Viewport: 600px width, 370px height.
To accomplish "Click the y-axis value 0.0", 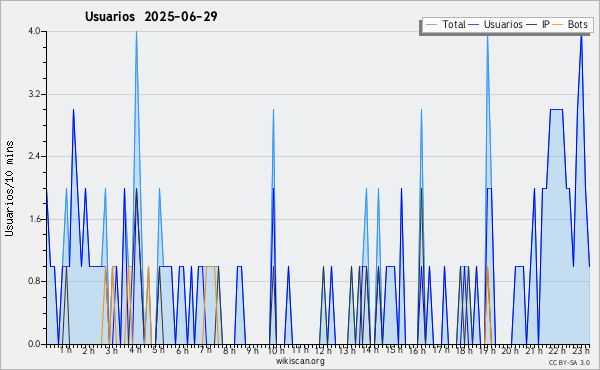I will point(34,344).
